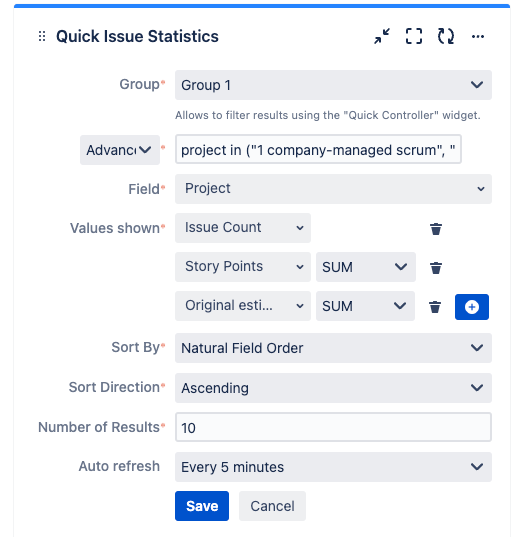Click the Number of Results input field

click(333, 427)
